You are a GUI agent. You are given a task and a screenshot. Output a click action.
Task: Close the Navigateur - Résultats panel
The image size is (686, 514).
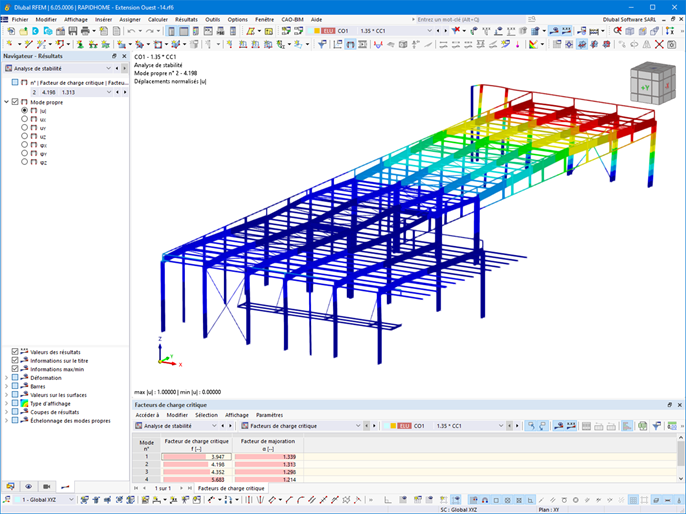124,56
